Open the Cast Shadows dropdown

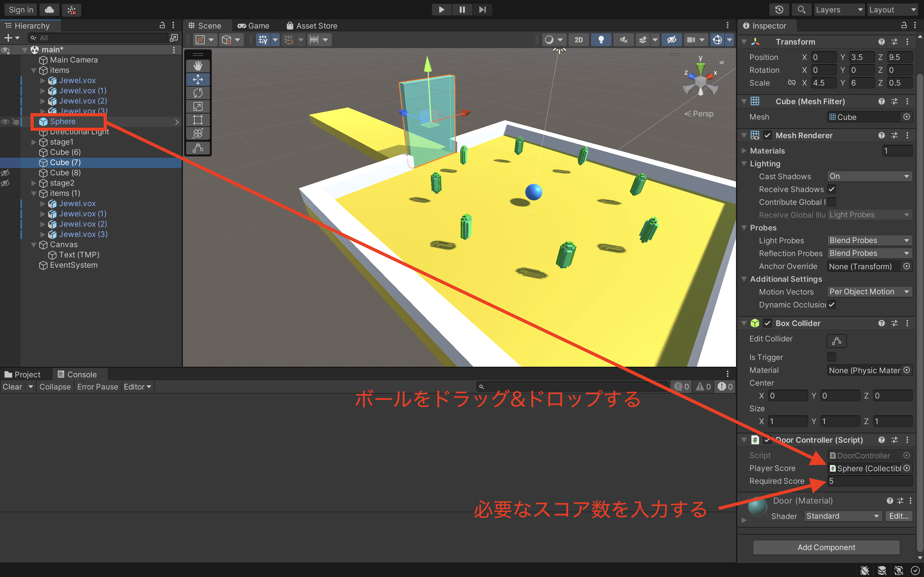(869, 176)
